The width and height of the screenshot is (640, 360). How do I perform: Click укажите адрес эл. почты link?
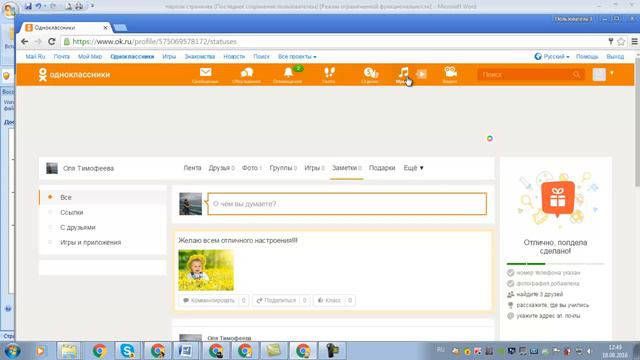548,316
